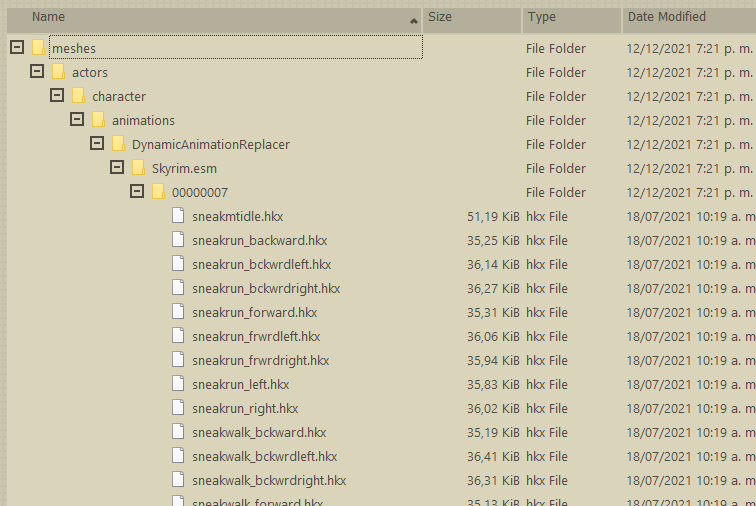This screenshot has width=756, height=506.
Task: Click file icon of sneakwalk_bckward.hkx
Action: [x=178, y=431]
